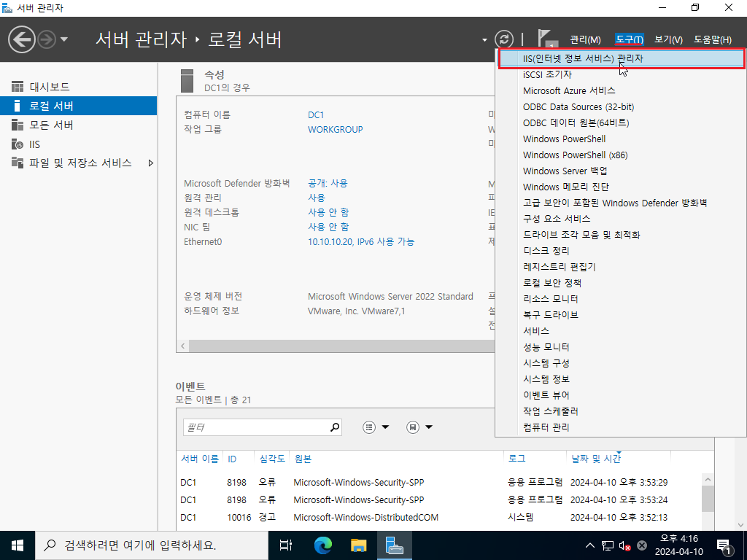The height and width of the screenshot is (560, 747).
Task: Sort events by 심각도 column
Action: [272, 459]
